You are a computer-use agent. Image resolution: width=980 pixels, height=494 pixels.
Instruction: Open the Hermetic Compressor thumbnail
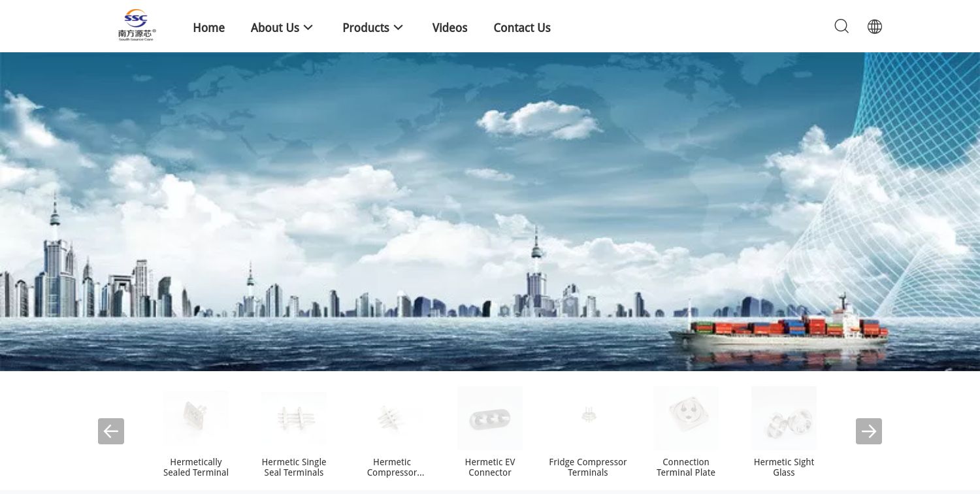tap(392, 418)
